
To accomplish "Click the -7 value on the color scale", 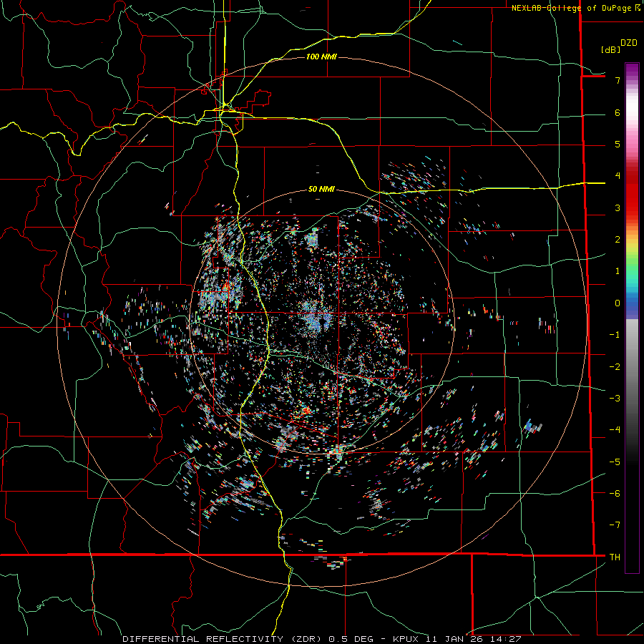I will pyautogui.click(x=615, y=525).
